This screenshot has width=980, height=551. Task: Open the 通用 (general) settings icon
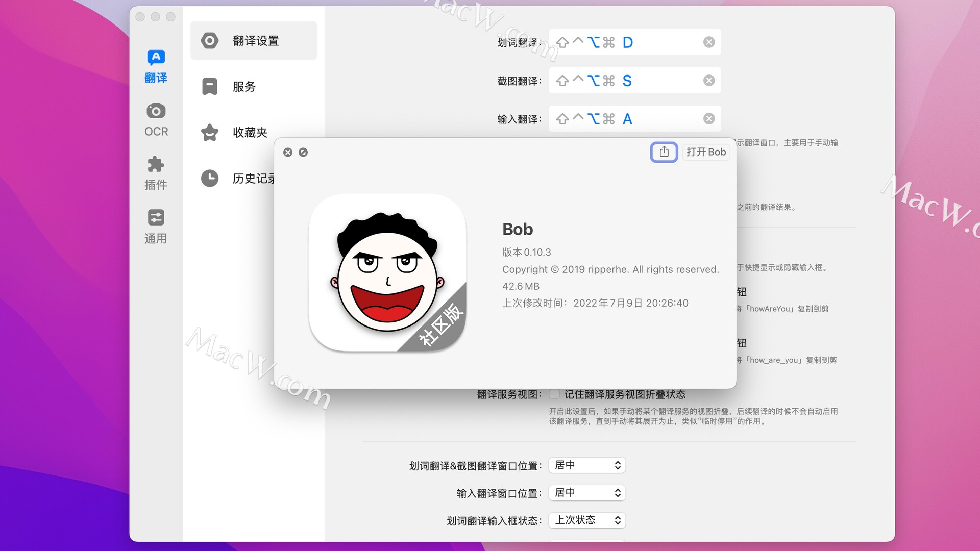(156, 218)
